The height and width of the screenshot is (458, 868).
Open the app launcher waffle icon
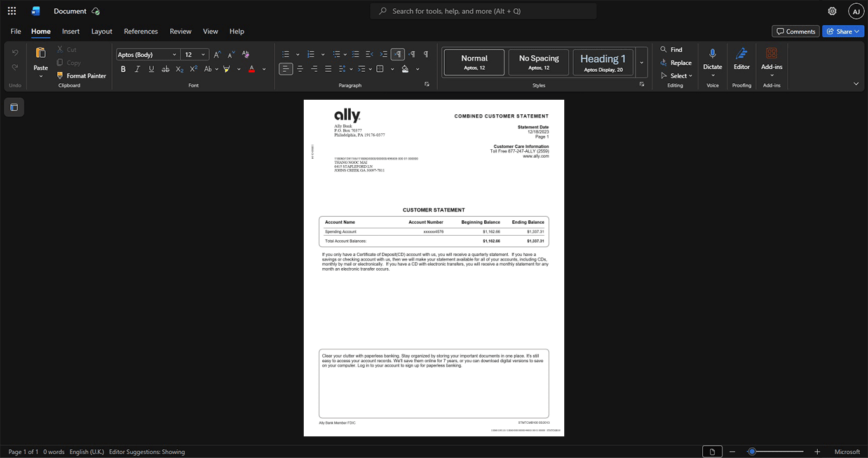11,11
